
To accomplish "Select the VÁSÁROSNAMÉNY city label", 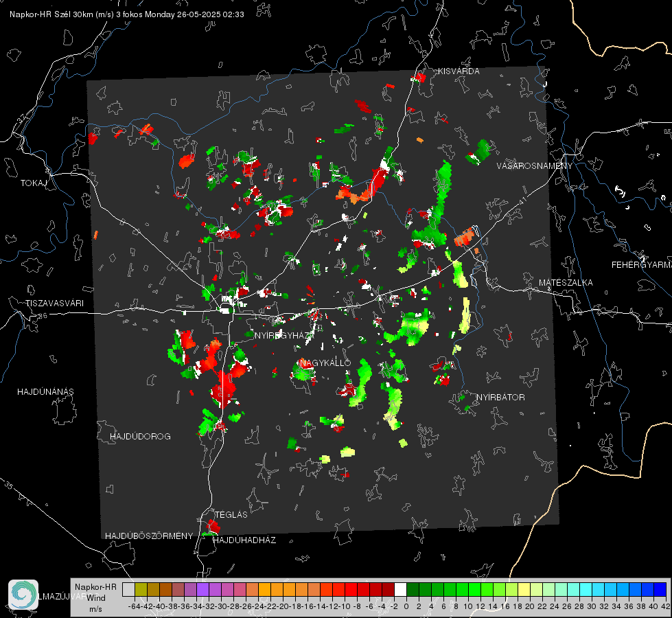I will pyautogui.click(x=535, y=166).
